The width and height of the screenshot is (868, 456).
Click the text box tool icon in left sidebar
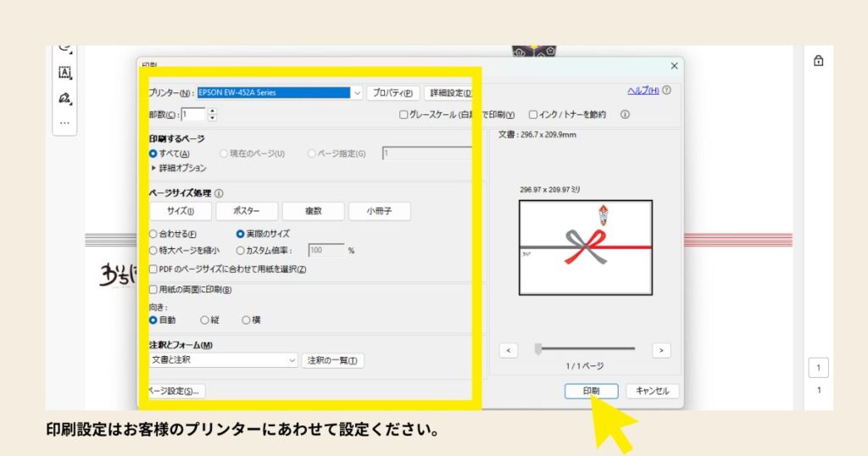tap(64, 73)
